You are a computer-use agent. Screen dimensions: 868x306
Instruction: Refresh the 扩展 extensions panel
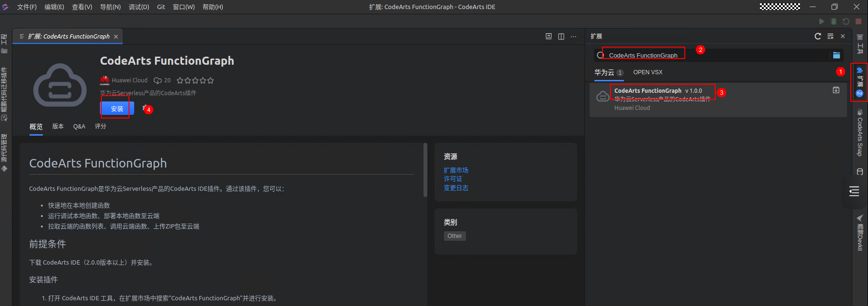pos(818,36)
